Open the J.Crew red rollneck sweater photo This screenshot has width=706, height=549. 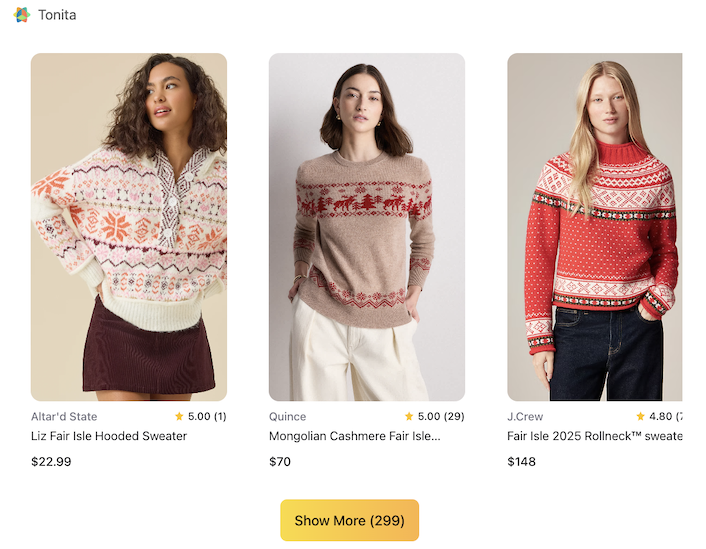tap(594, 227)
